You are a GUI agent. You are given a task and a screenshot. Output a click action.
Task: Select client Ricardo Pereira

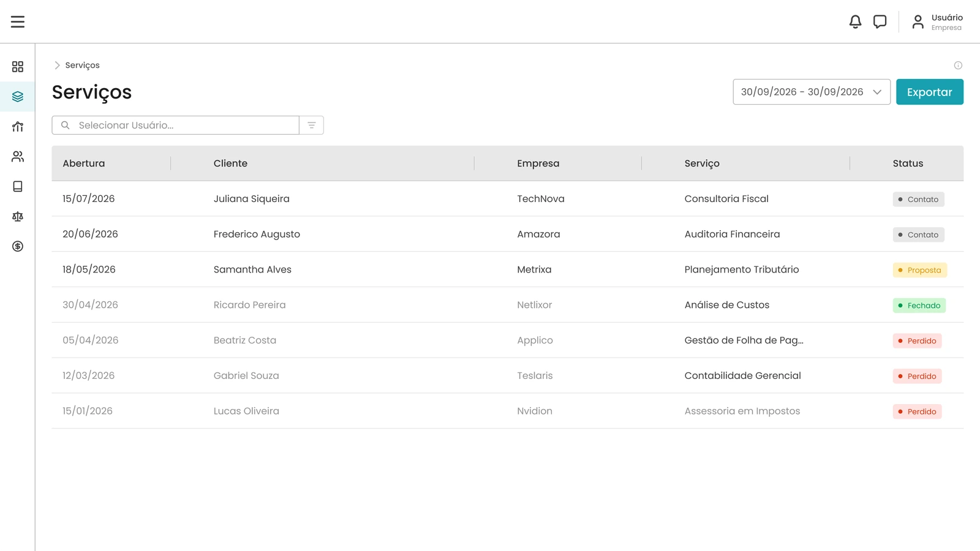(x=249, y=305)
